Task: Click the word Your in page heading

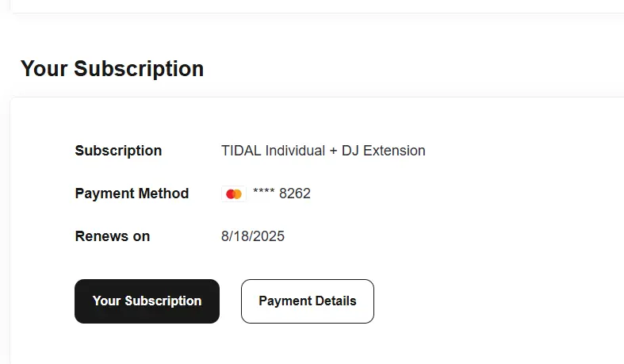Action: (x=44, y=68)
